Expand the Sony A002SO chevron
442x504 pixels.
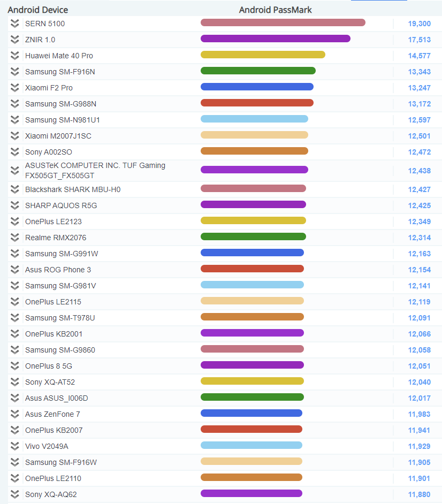(x=15, y=152)
